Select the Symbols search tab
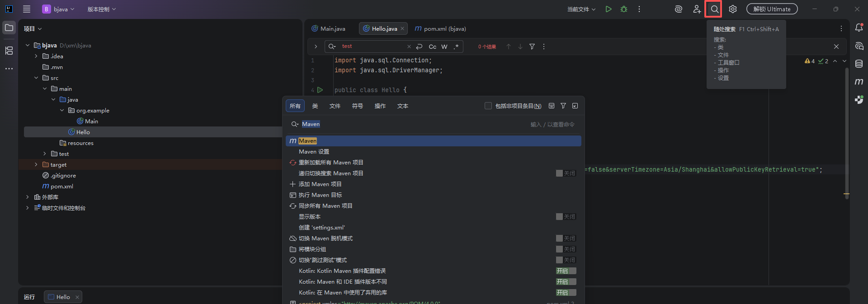Viewport: 868px width, 304px height. (358, 106)
